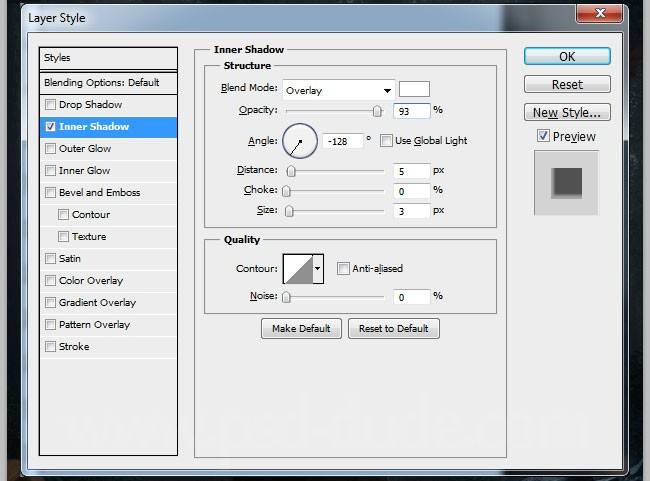The image size is (650, 481).
Task: Click the Angle dial control
Action: [x=299, y=142]
